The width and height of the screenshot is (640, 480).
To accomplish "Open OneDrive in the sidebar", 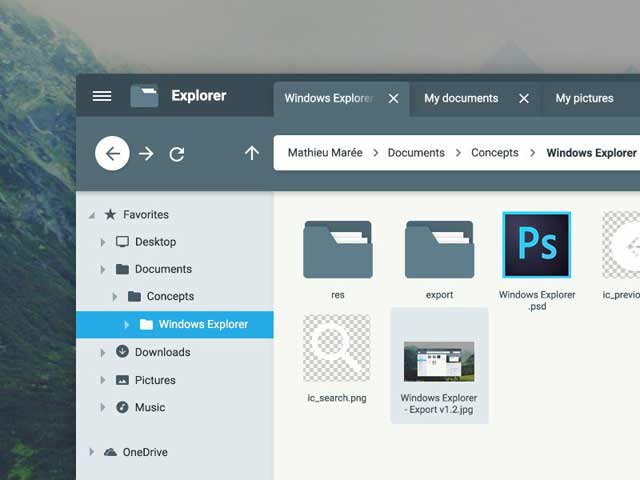I will point(145,452).
